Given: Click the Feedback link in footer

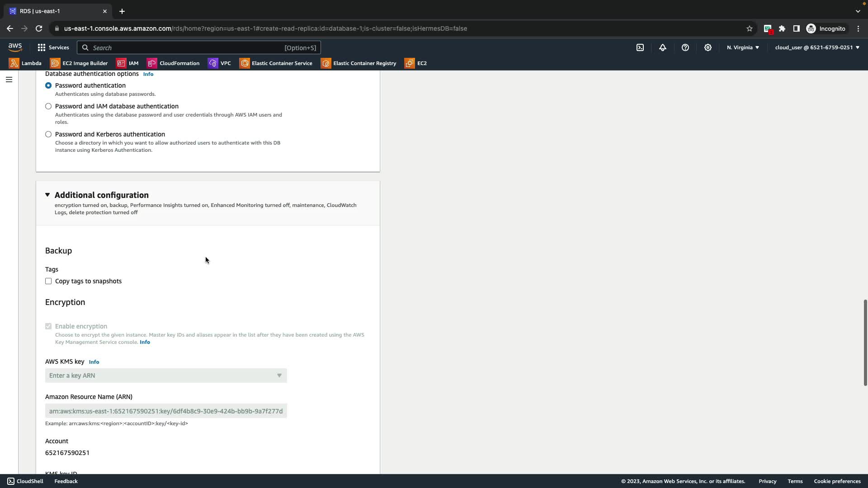Looking at the screenshot, I should (66, 481).
